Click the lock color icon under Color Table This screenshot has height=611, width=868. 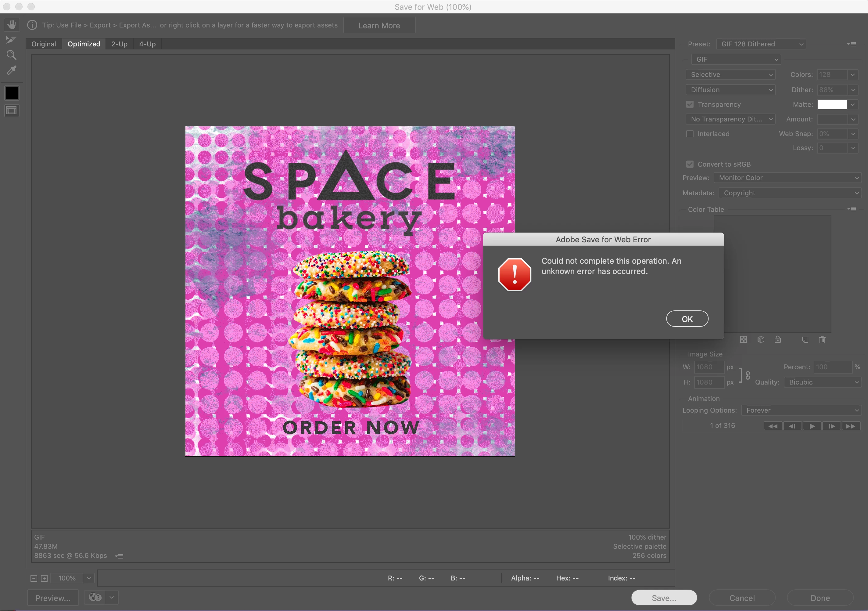pos(777,340)
